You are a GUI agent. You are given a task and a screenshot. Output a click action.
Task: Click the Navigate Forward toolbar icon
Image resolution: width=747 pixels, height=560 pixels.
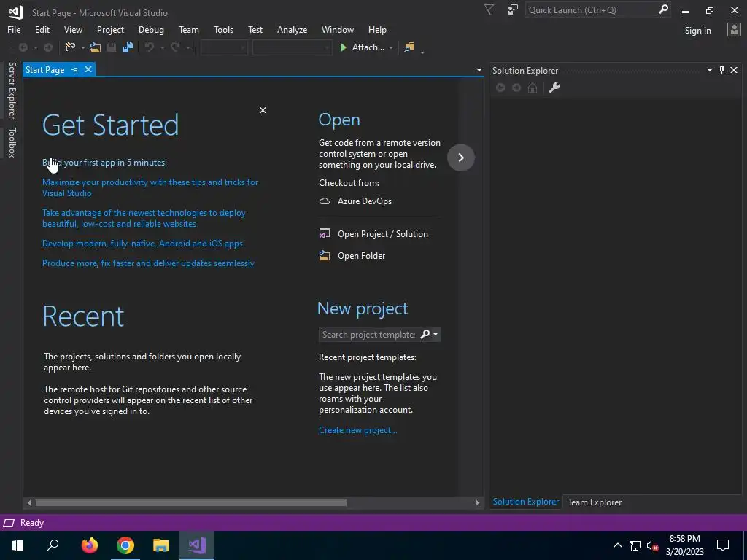pos(48,47)
